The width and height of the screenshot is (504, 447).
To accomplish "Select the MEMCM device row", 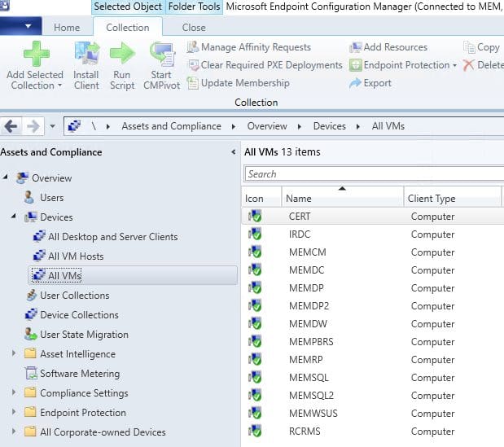I will click(373, 252).
